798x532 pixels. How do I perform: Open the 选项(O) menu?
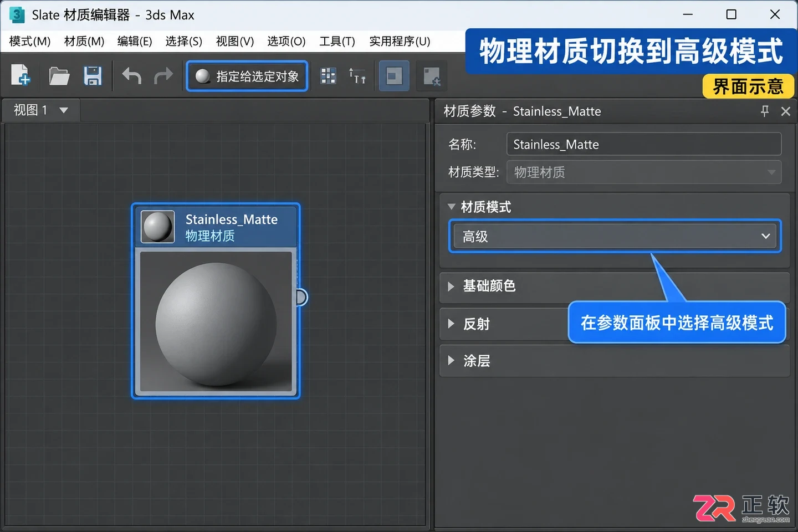[287, 41]
